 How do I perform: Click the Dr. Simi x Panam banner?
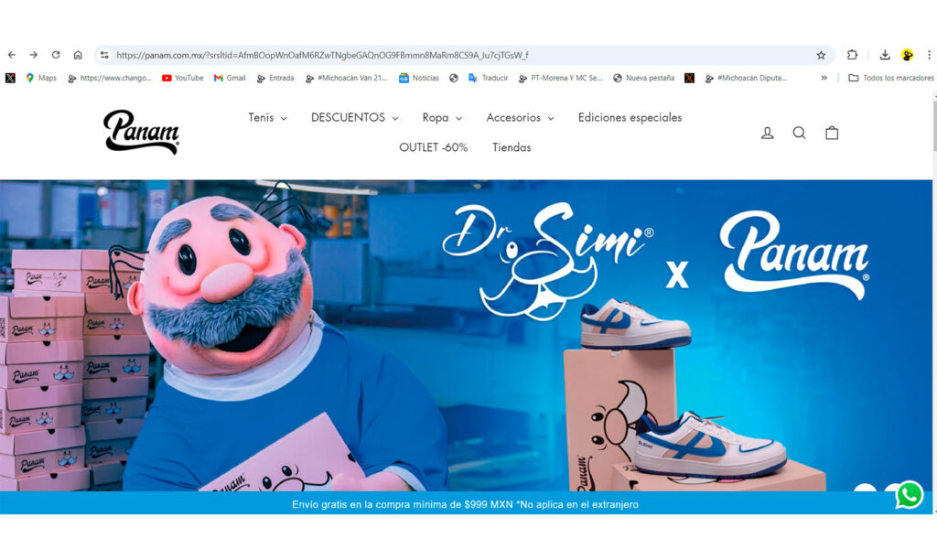pos(466,336)
